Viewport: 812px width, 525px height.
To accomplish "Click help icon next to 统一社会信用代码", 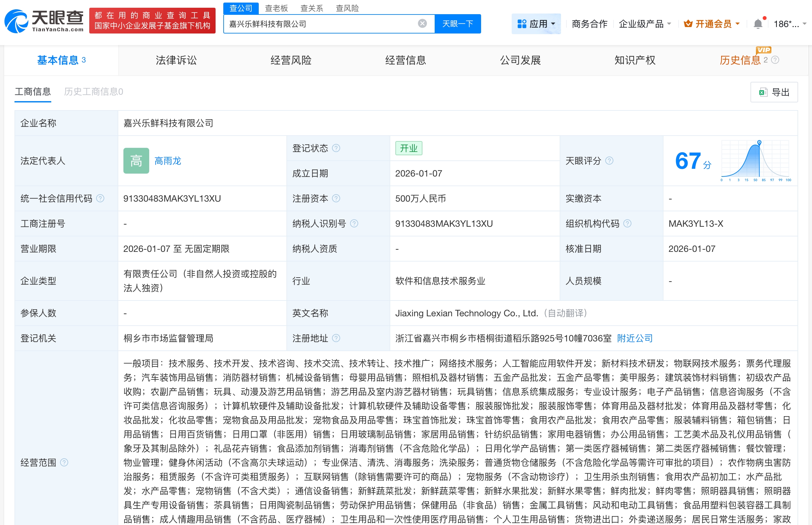I will point(100,198).
